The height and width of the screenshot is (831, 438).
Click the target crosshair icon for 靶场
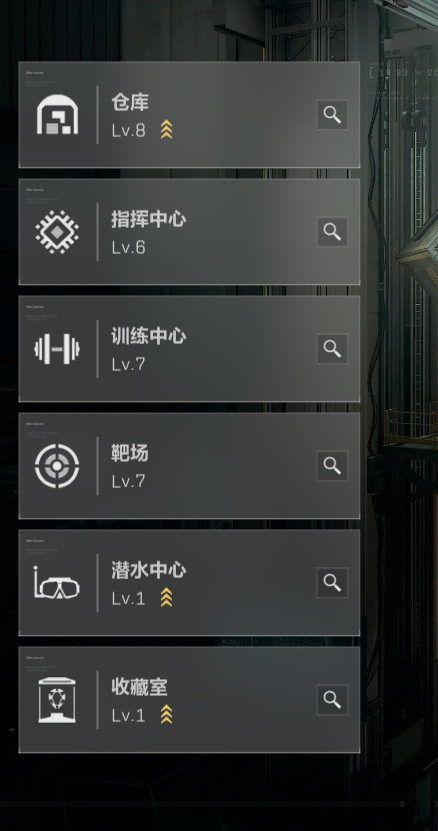click(57, 466)
